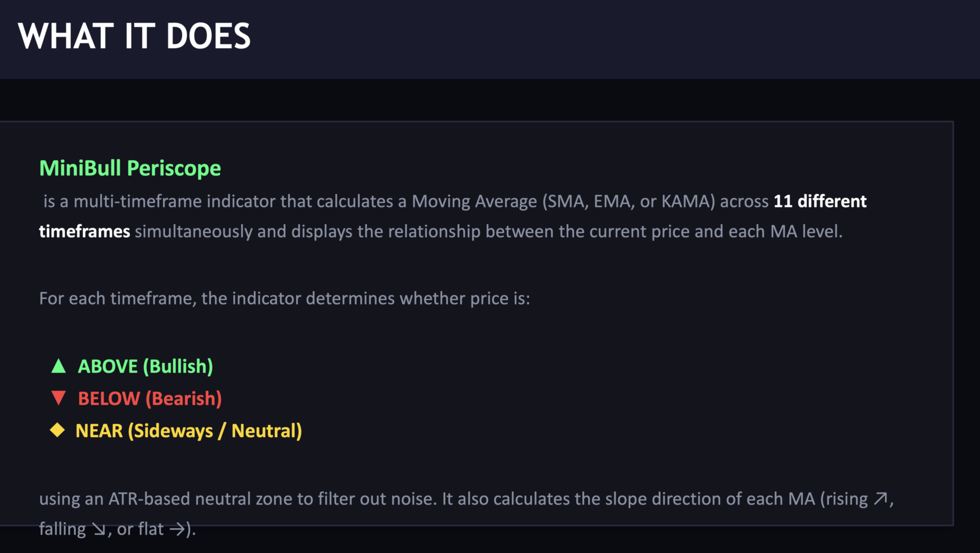Click the ABOVE (Bullish) label

[x=145, y=367]
